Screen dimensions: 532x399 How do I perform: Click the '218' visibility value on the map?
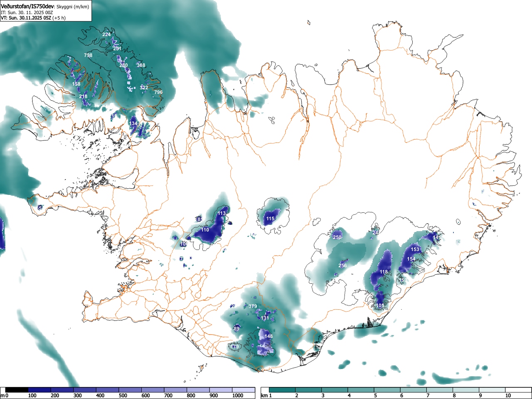[83, 96]
